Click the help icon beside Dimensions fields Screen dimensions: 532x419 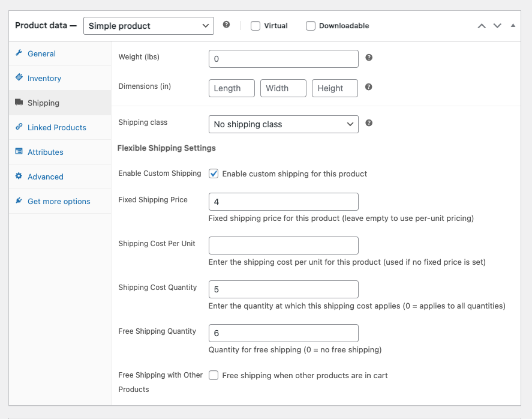point(369,87)
